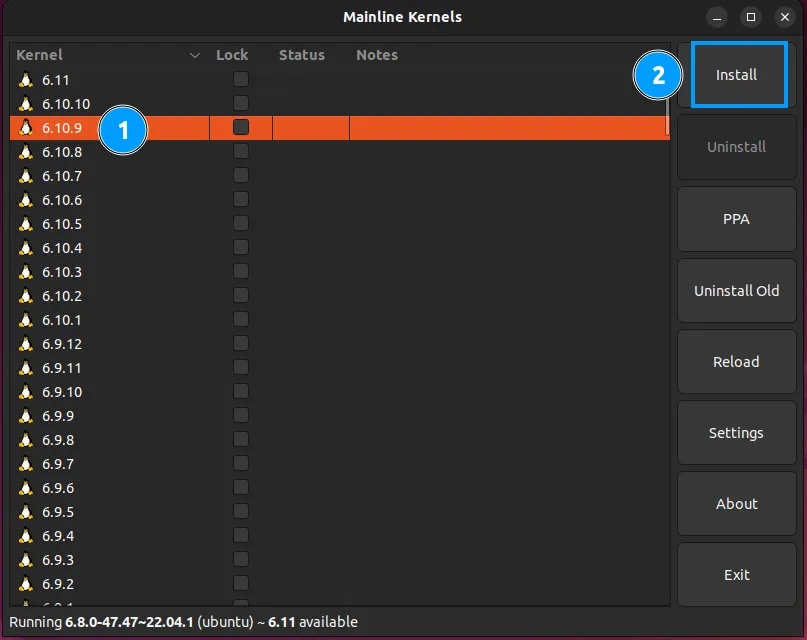Click the penguin icon for kernel 6.10.3

tap(26, 272)
